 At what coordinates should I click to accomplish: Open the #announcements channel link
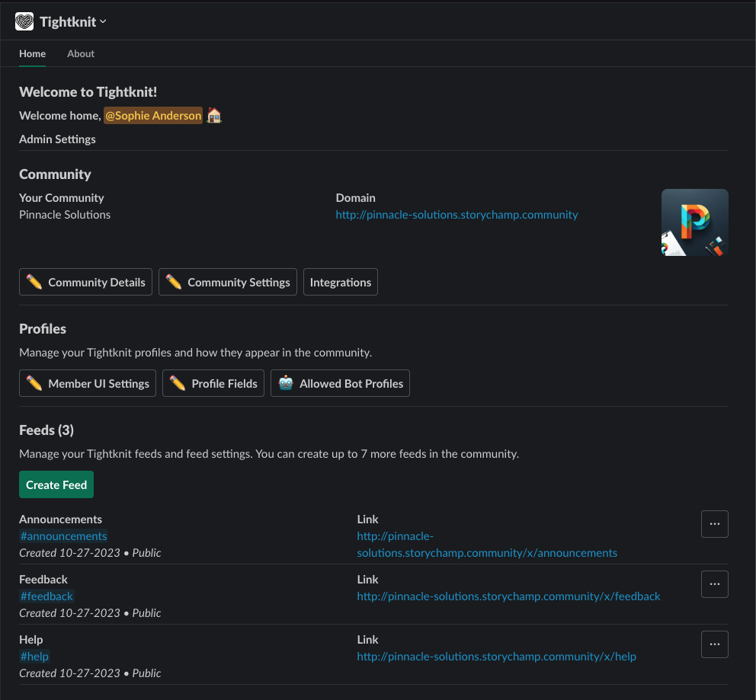click(x=63, y=536)
